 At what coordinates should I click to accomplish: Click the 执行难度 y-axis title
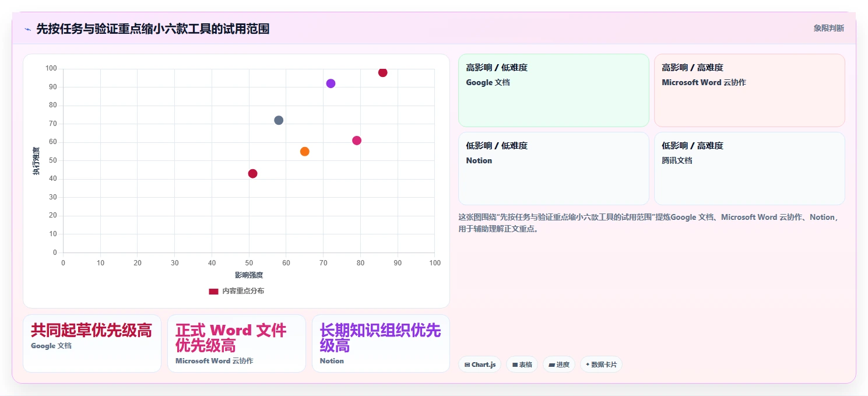[x=36, y=161]
